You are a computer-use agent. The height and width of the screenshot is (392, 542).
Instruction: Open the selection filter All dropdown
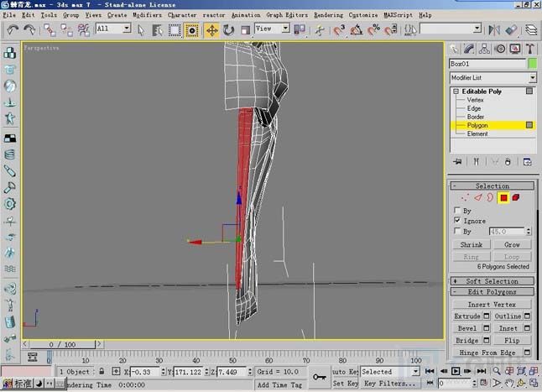point(127,28)
